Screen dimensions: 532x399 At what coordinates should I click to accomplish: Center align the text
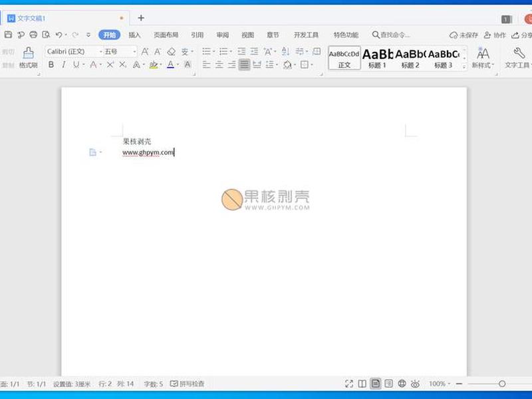point(219,65)
